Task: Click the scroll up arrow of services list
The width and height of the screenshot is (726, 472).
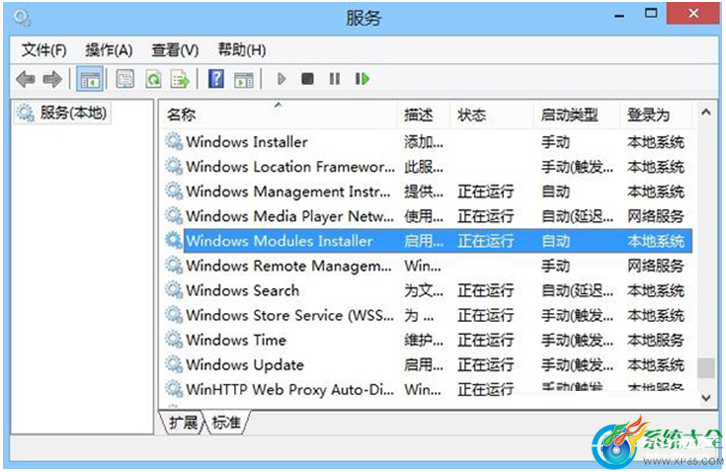Action: point(706,112)
